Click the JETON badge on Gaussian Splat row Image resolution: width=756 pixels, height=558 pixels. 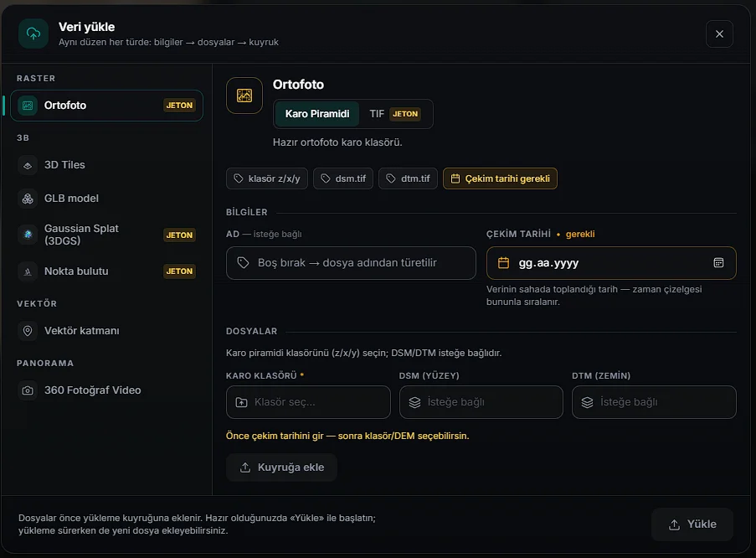tap(179, 235)
